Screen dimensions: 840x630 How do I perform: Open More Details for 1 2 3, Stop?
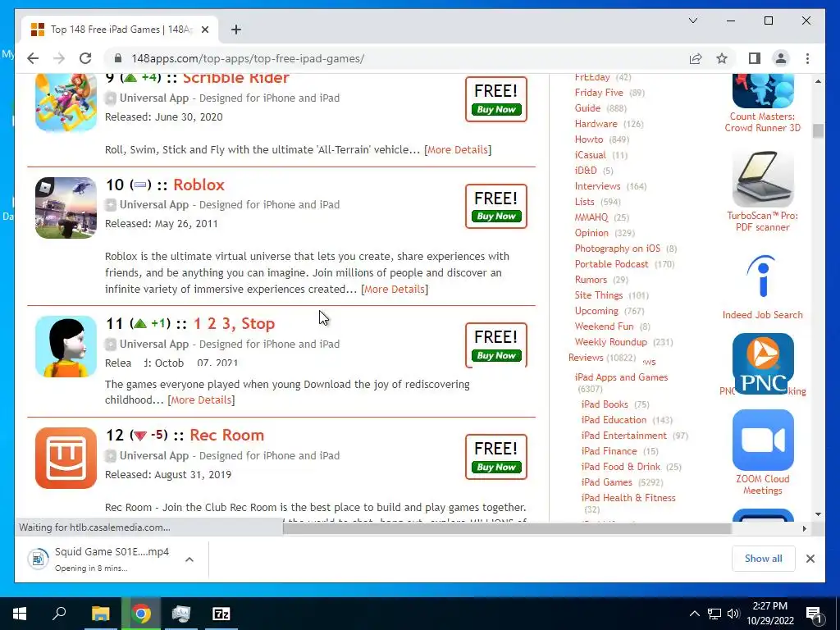201,400
